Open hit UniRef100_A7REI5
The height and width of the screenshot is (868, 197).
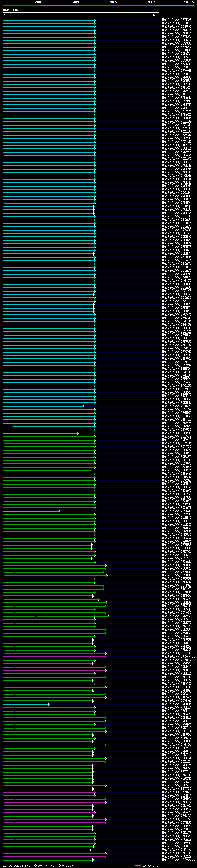pos(177,30)
